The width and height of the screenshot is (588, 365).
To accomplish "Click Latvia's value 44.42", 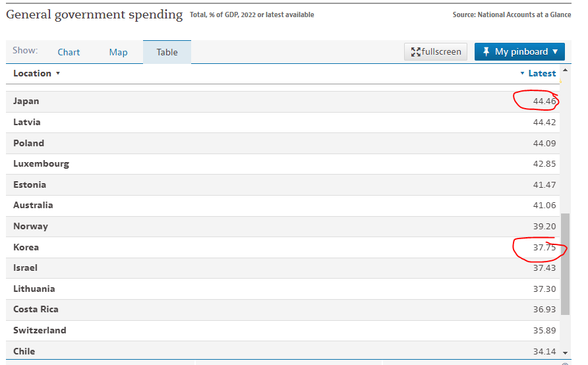I will click(544, 122).
